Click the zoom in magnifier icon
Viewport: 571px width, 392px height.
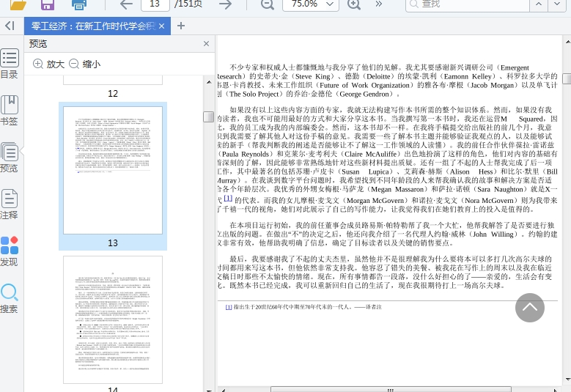(354, 4)
